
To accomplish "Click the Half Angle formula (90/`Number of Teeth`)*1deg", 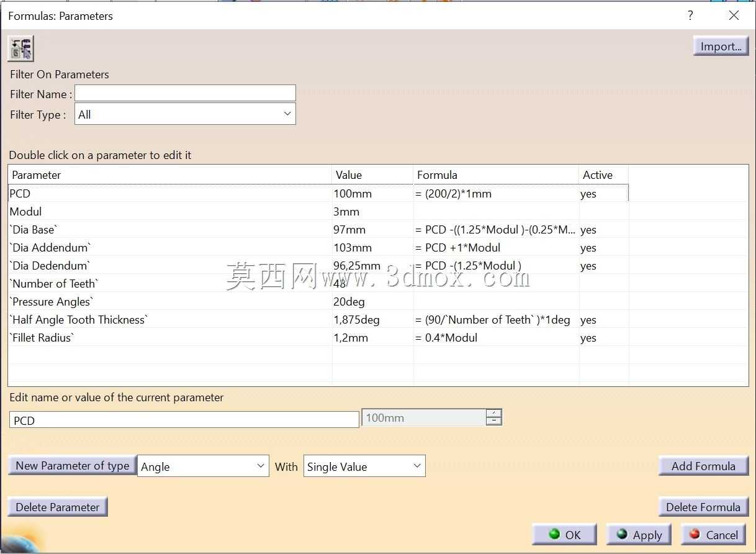I will 493,319.
